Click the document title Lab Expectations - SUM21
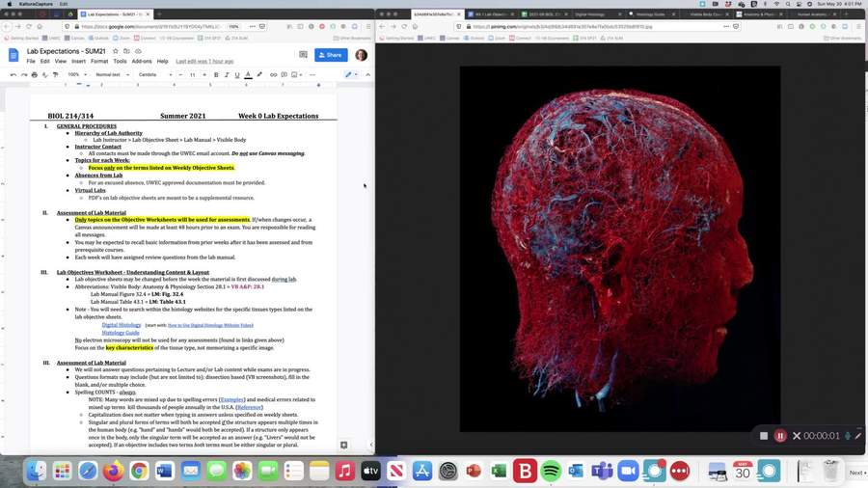This screenshot has height=488, width=868. (x=66, y=51)
